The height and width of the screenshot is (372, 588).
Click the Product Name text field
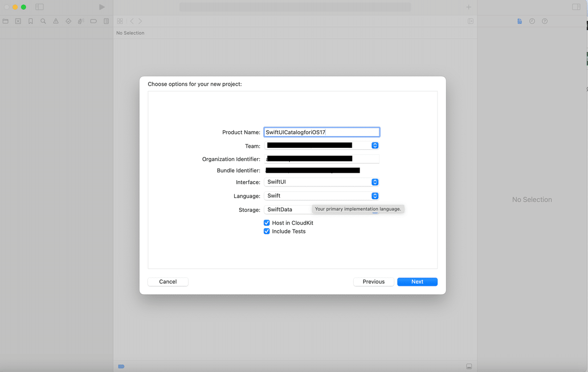point(321,132)
